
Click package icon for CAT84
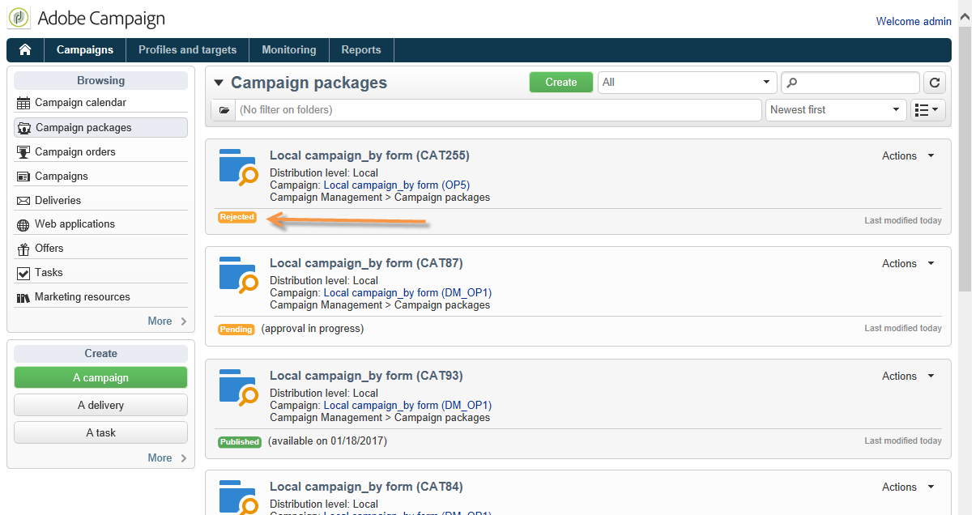click(239, 497)
